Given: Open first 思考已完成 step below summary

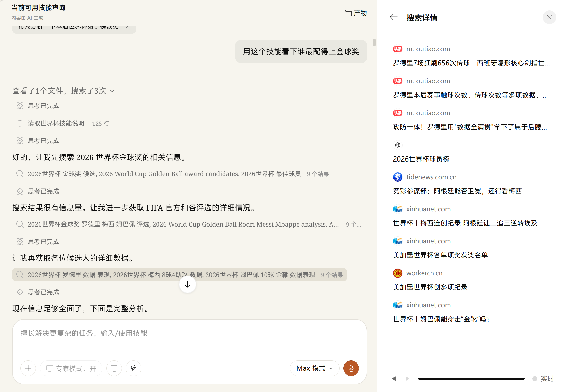Looking at the screenshot, I should click(x=38, y=106).
